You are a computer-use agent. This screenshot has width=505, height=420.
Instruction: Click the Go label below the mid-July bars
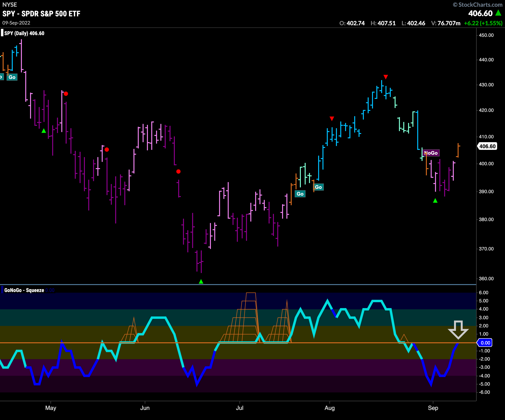[318, 187]
